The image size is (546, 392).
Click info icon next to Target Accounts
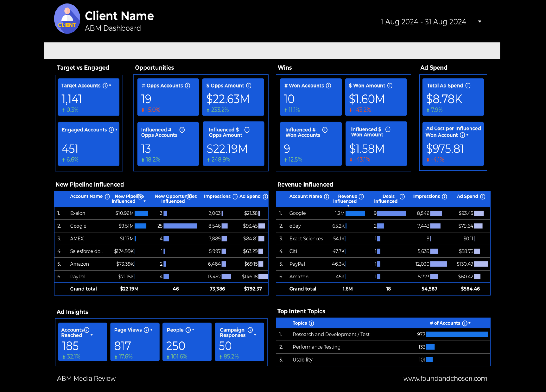coord(105,86)
